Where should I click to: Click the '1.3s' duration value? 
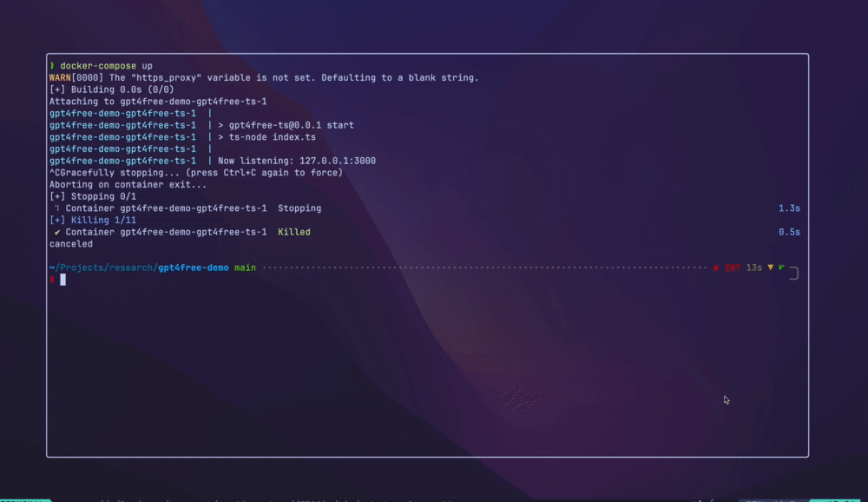[x=789, y=208]
